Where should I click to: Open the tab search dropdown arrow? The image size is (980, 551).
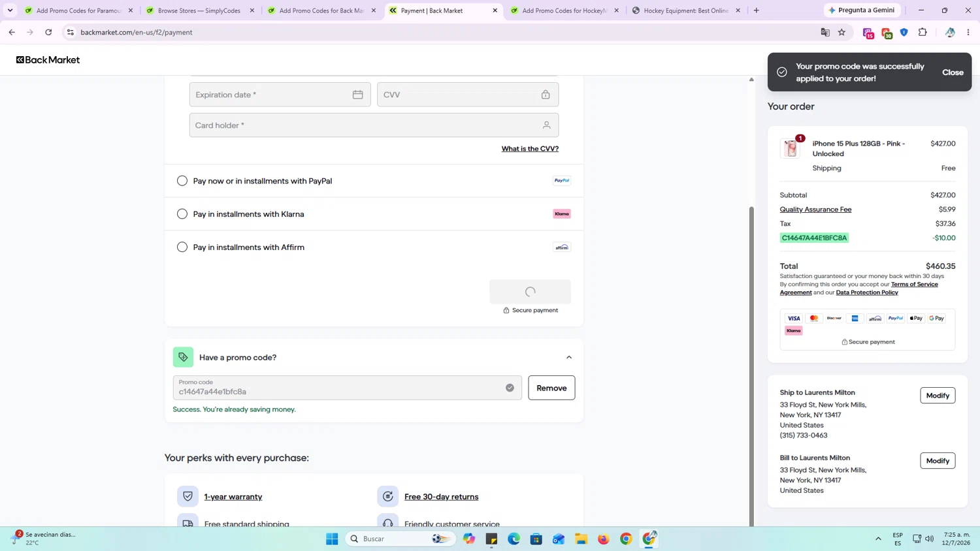click(10, 10)
